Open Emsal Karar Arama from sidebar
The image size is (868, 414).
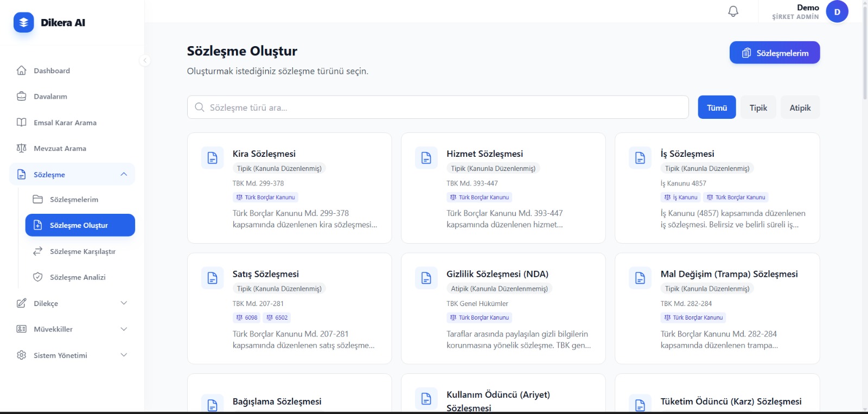pyautogui.click(x=65, y=123)
